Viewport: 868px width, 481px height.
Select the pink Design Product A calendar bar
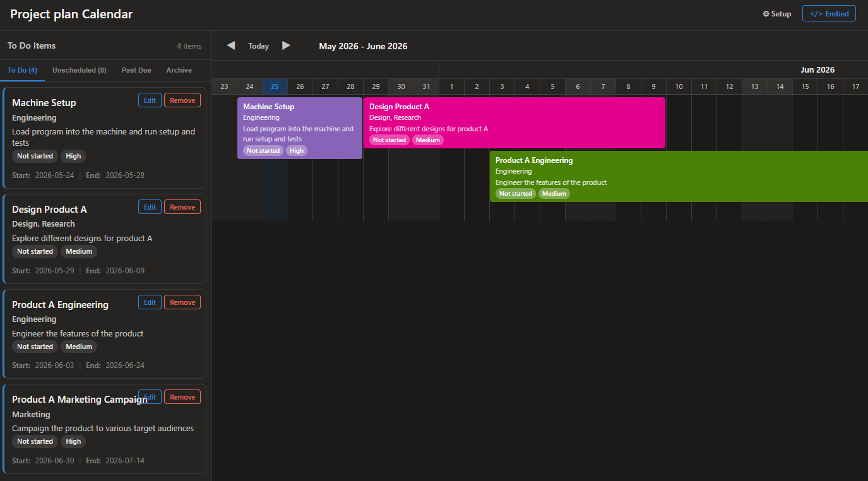(x=514, y=123)
